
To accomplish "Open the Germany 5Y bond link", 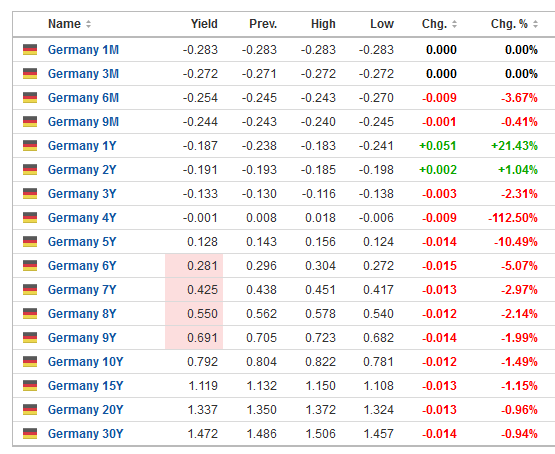I will [x=82, y=242].
